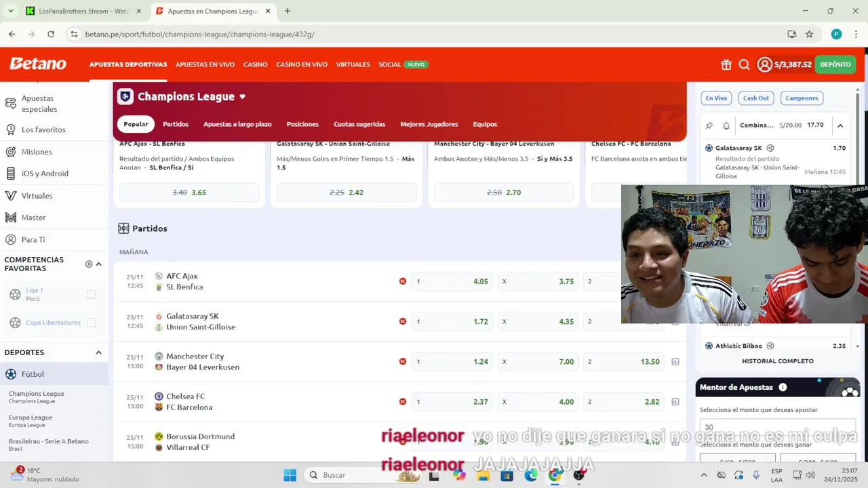
Task: Click the Windows Start button
Action: pos(290,475)
